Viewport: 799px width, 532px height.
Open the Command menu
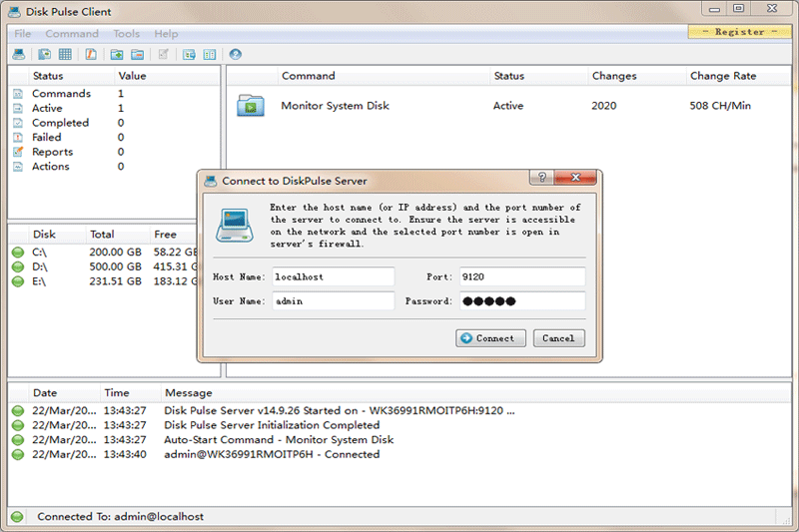click(72, 34)
